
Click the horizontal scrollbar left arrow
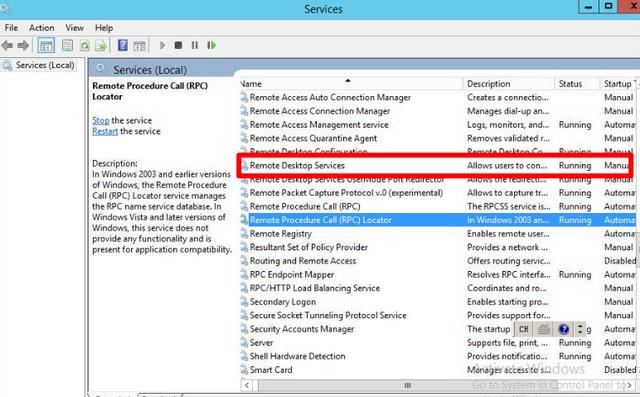pyautogui.click(x=247, y=385)
